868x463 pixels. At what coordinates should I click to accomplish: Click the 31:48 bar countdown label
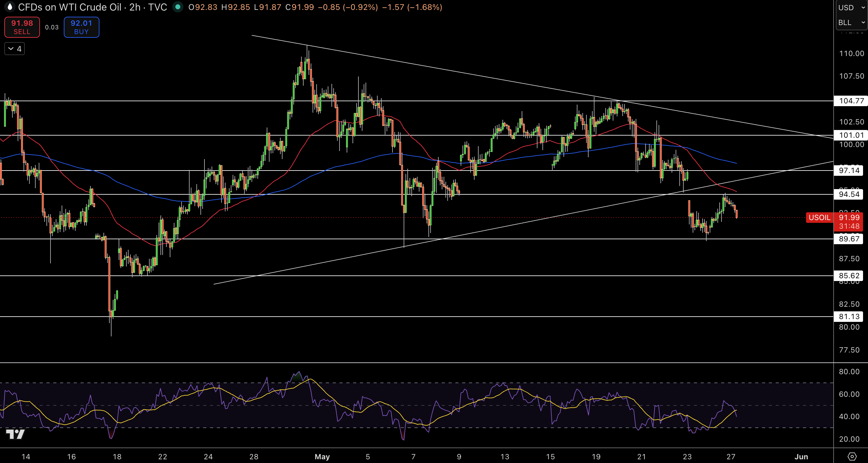849,226
